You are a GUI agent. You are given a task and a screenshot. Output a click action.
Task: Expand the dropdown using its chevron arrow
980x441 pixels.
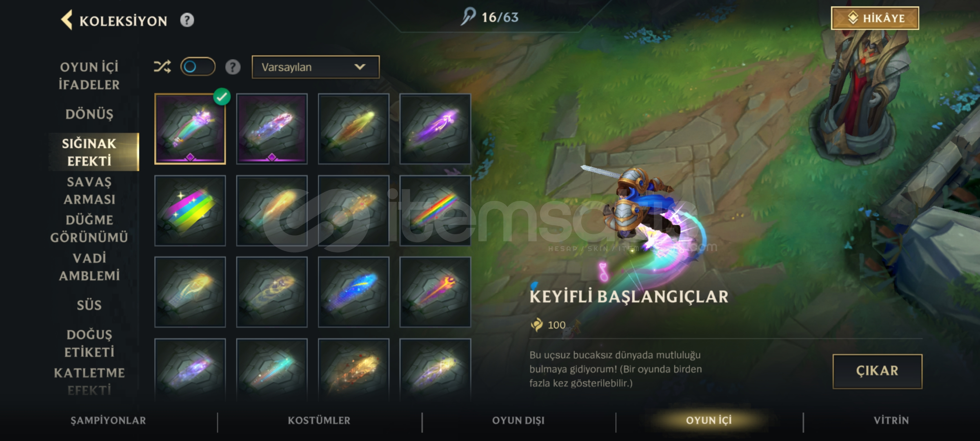click(360, 67)
